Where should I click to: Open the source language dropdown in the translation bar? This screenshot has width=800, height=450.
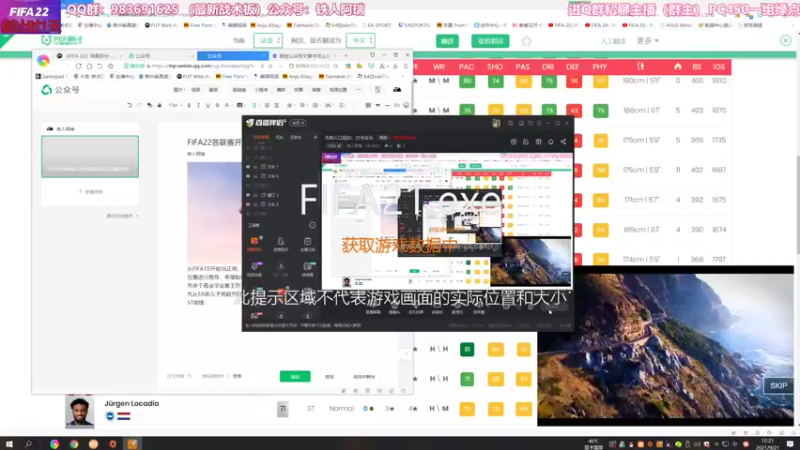coord(268,40)
